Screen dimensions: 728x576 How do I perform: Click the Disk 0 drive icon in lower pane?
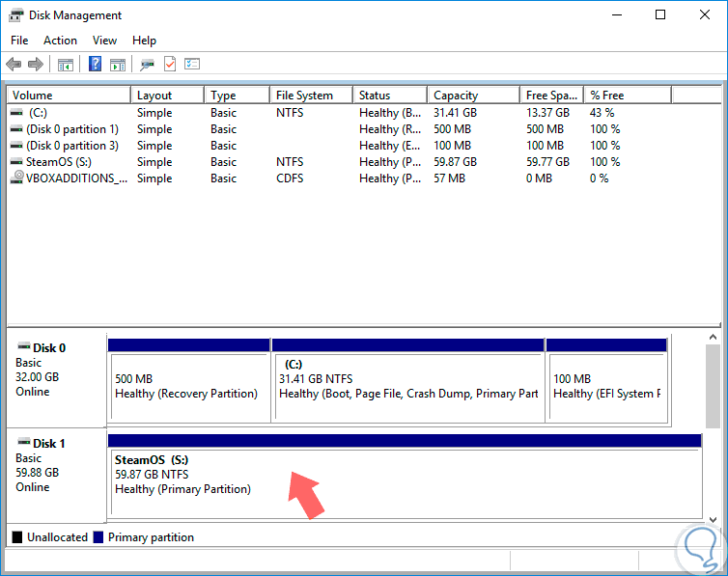coord(24,346)
